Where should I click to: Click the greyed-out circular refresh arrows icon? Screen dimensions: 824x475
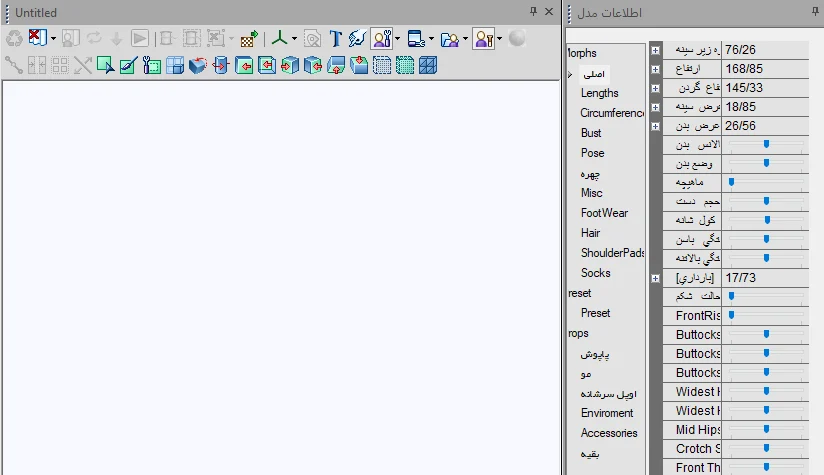[x=94, y=38]
